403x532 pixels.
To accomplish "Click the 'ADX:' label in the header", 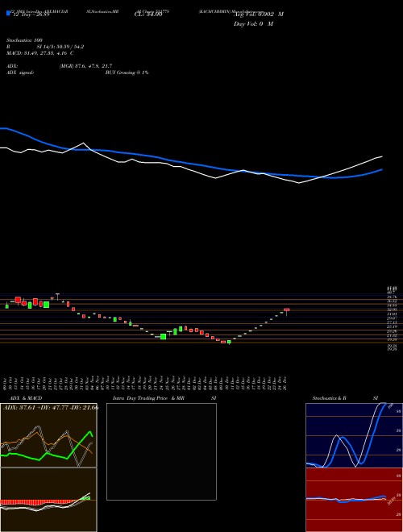I will point(12,66).
